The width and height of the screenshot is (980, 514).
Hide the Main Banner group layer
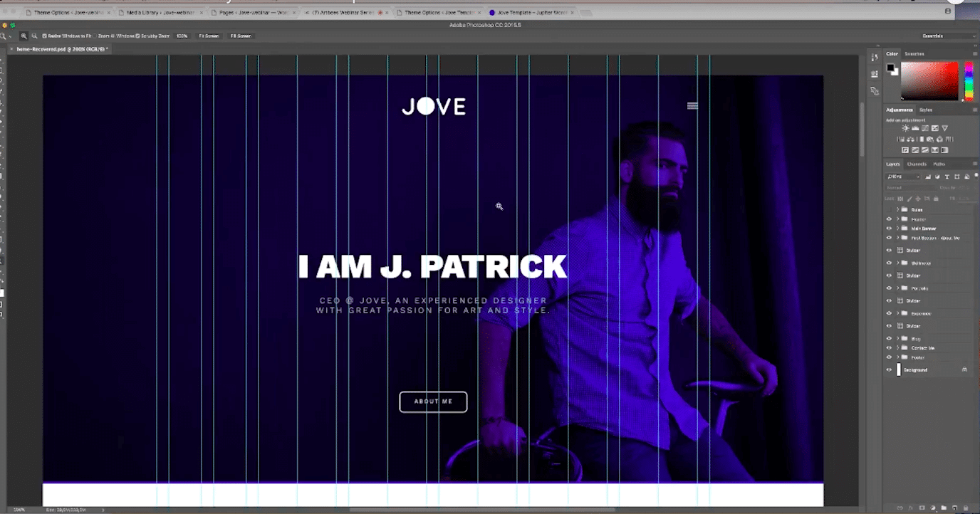(x=889, y=229)
